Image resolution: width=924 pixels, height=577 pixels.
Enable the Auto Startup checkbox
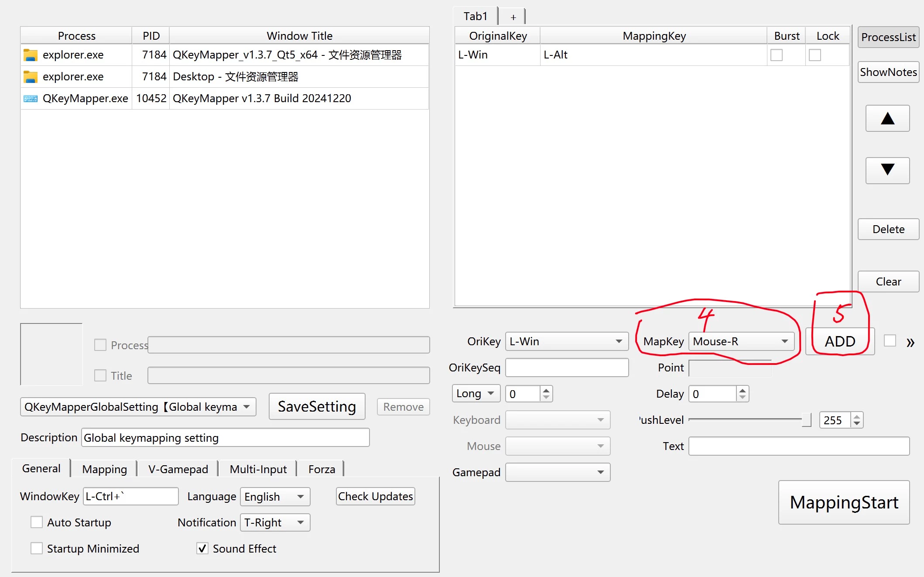click(37, 522)
